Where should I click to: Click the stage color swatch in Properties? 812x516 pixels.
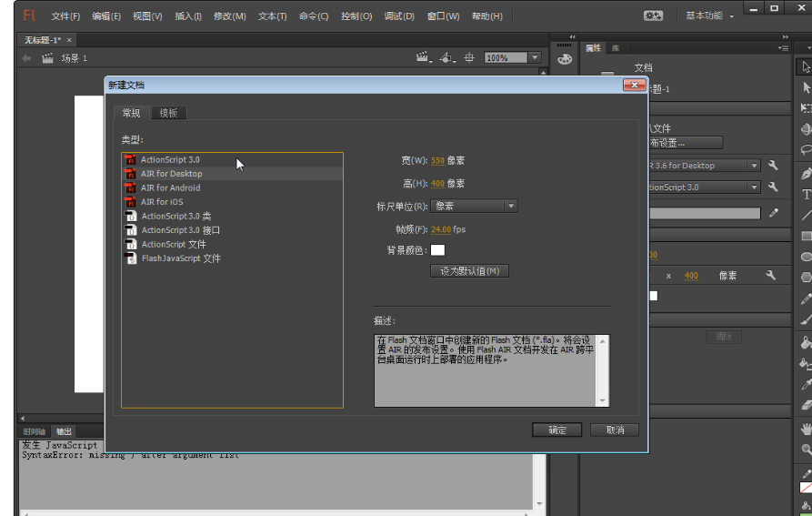pos(654,296)
